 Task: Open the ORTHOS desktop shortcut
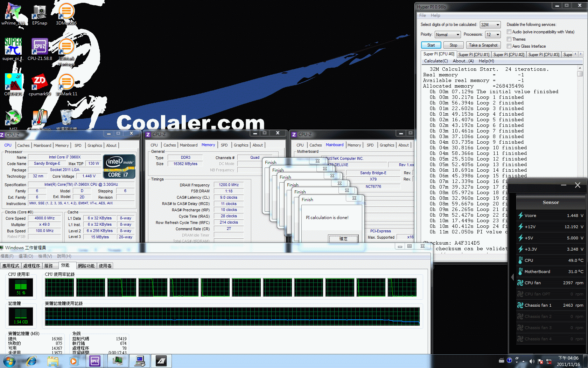point(13,84)
